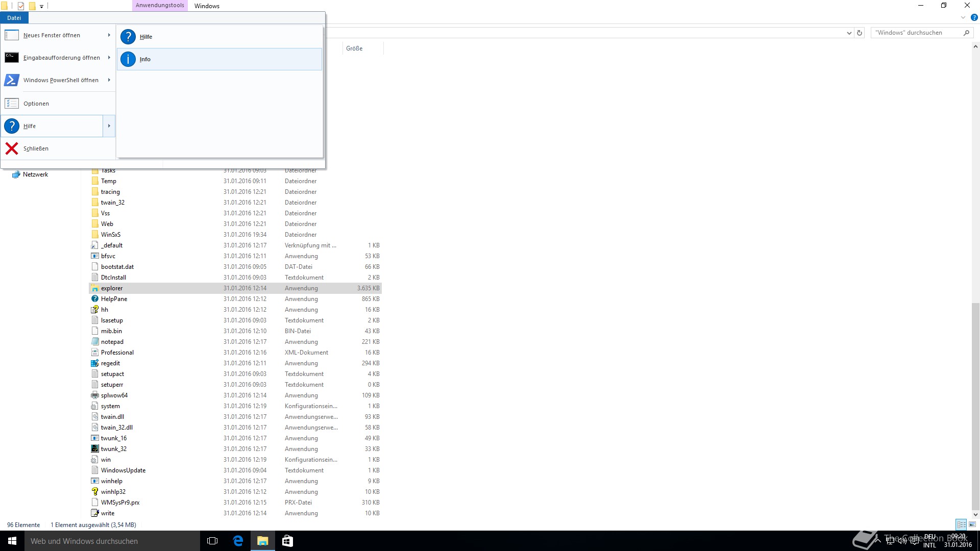The image size is (980, 551).
Task: Select the WMSysPr9.prx file
Action: 120,503
